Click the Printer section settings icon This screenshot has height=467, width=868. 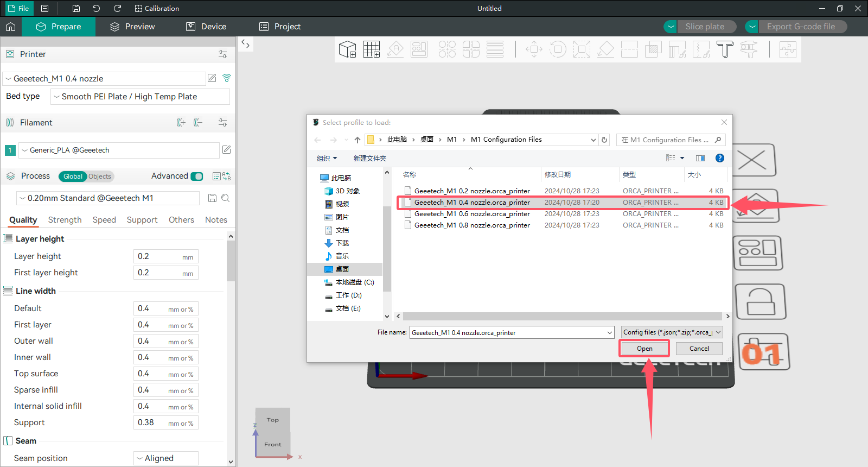(223, 54)
